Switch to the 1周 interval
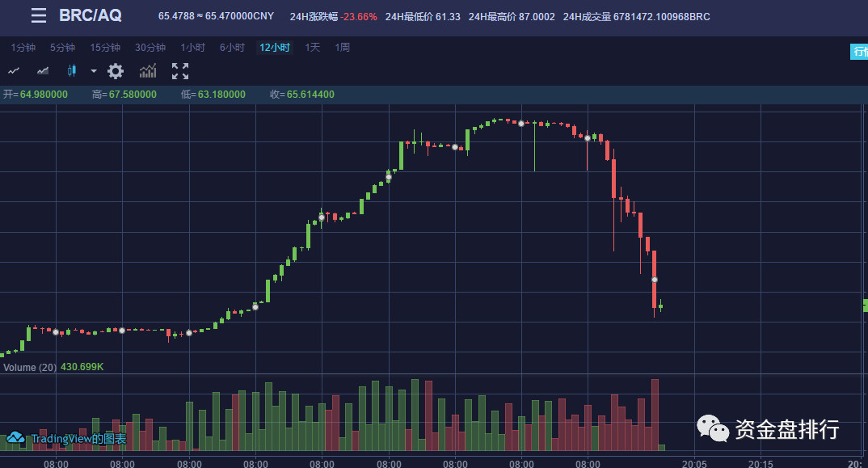Viewport: 868px width, 468px height. [342, 48]
